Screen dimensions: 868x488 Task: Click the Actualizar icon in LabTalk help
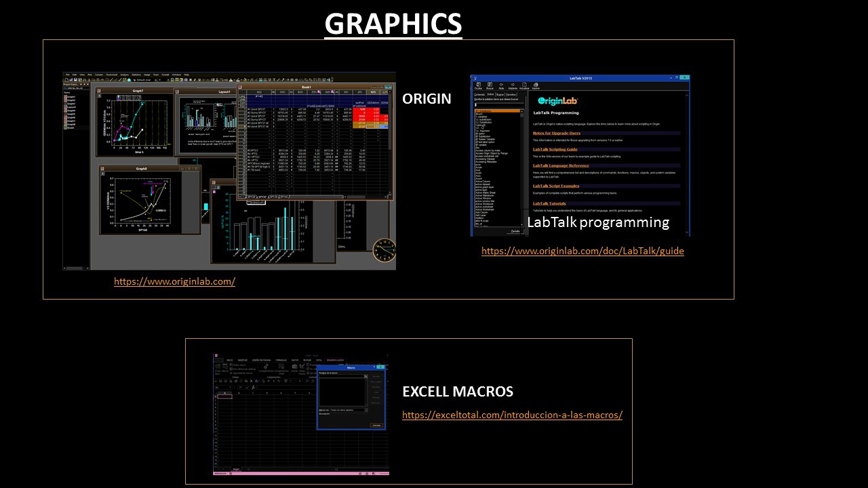524,85
